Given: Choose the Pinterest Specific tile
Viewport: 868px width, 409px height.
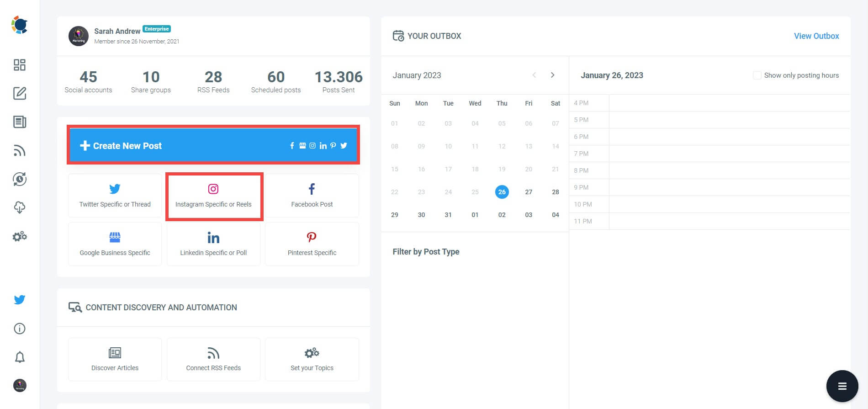Looking at the screenshot, I should pos(312,244).
